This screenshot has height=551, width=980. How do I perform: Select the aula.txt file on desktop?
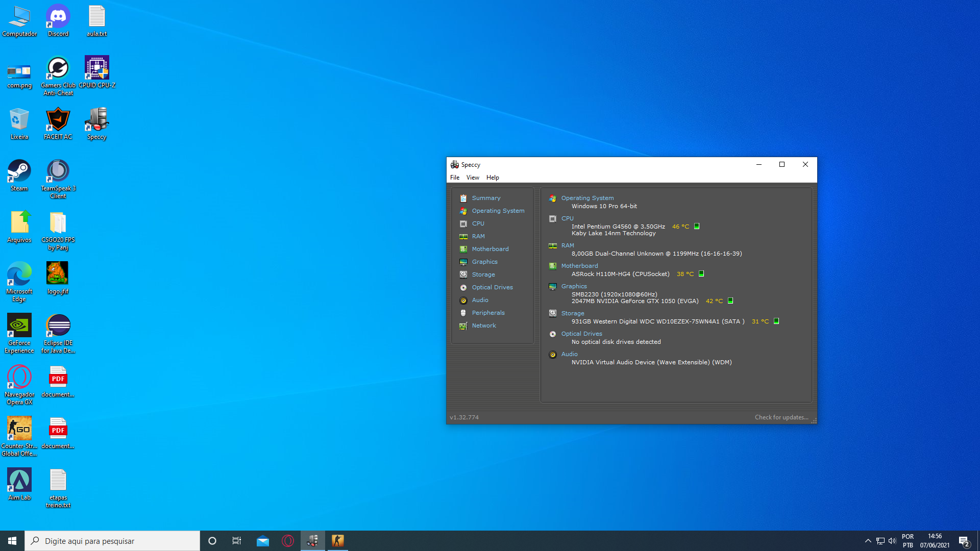click(x=97, y=21)
